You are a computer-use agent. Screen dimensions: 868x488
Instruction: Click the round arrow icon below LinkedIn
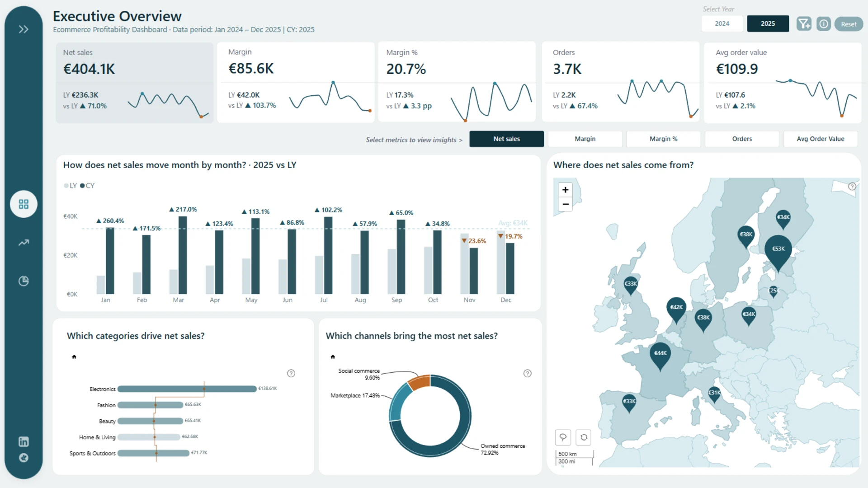(x=24, y=458)
